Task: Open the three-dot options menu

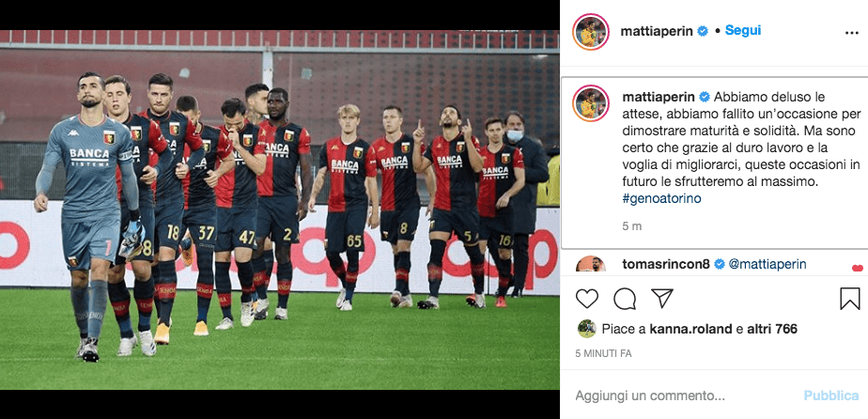Action: point(851,33)
